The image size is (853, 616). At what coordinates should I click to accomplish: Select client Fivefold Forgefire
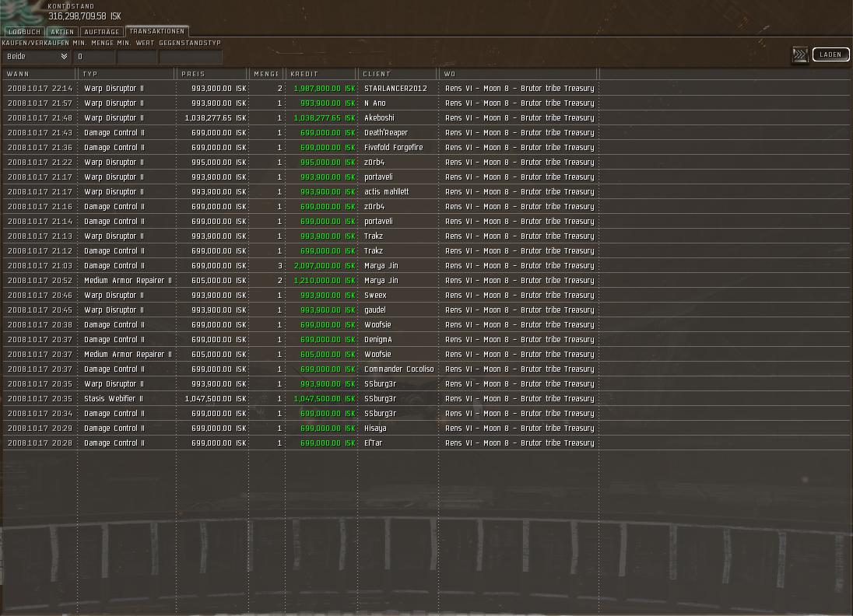pos(393,147)
